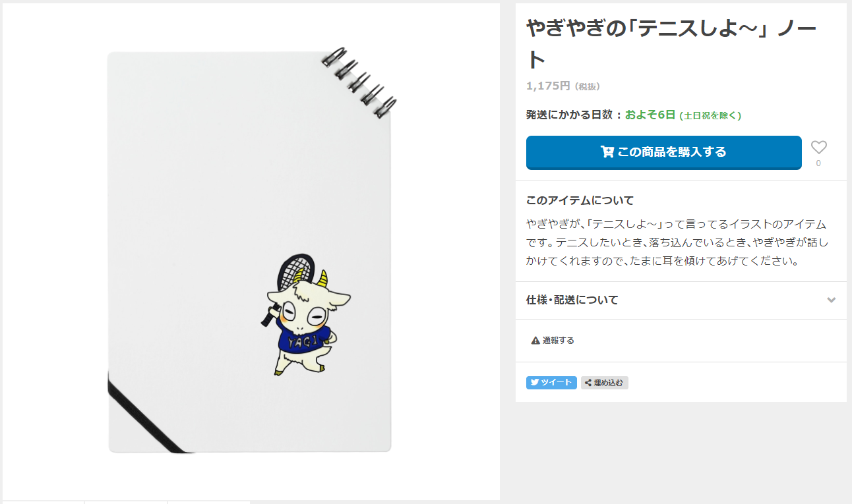Open the 仕様・配送について section label

click(x=572, y=300)
